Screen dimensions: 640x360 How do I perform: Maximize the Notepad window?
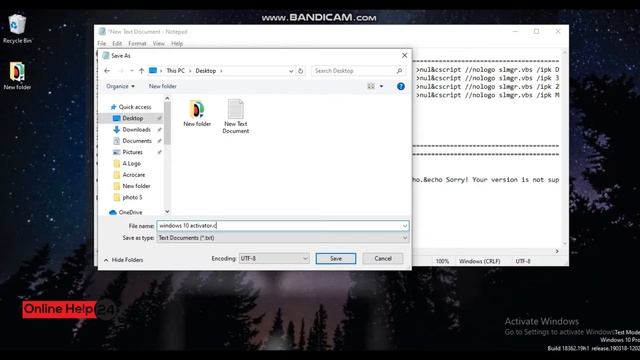536,31
